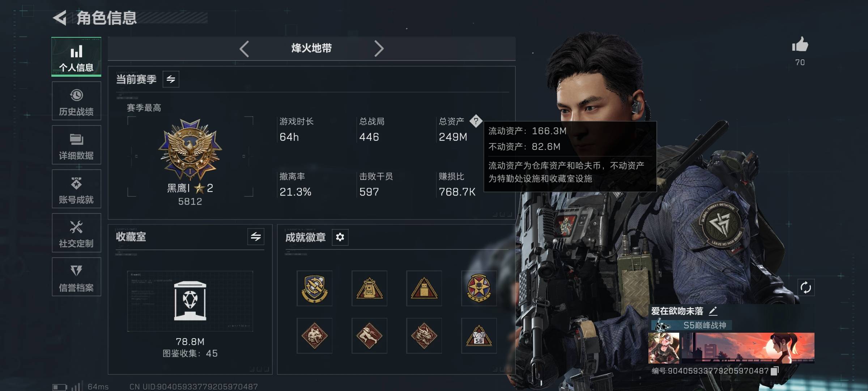The width and height of the screenshot is (868, 391).
Task: Open the 总资产 question mark help icon
Action: (x=476, y=121)
